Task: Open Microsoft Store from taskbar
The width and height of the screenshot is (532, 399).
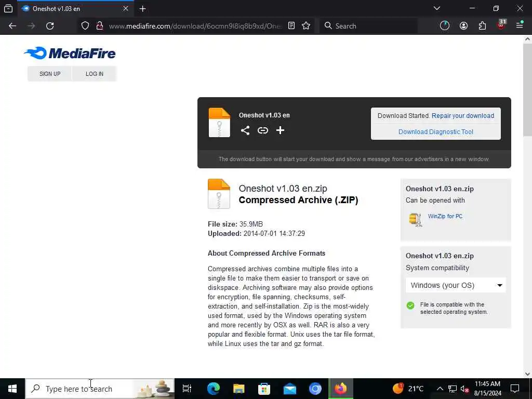Action: tap(264, 389)
